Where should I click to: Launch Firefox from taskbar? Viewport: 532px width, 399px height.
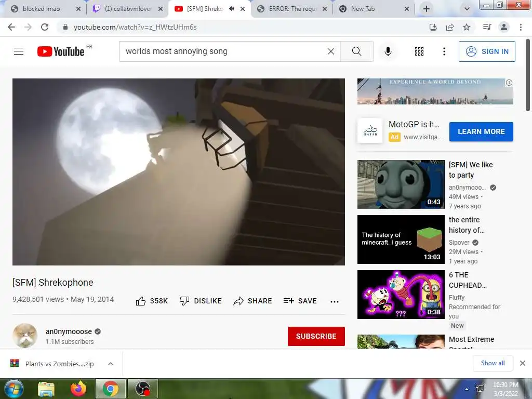coord(78,389)
